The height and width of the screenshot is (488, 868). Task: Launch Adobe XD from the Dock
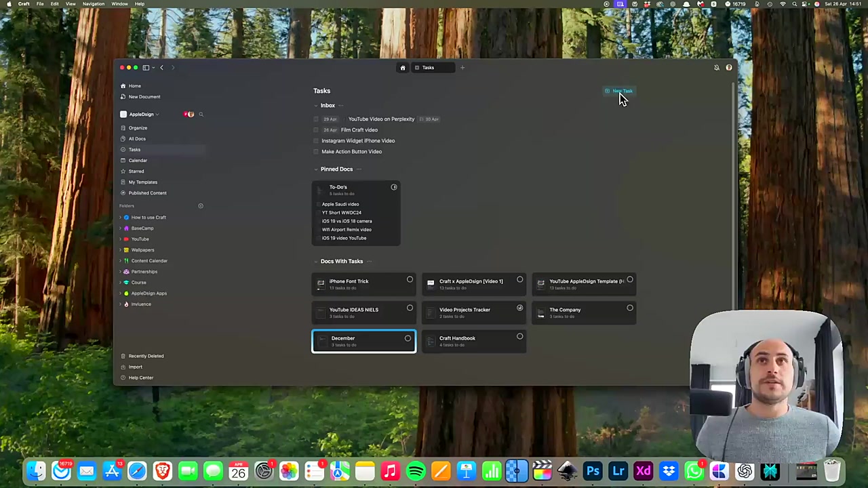point(644,471)
